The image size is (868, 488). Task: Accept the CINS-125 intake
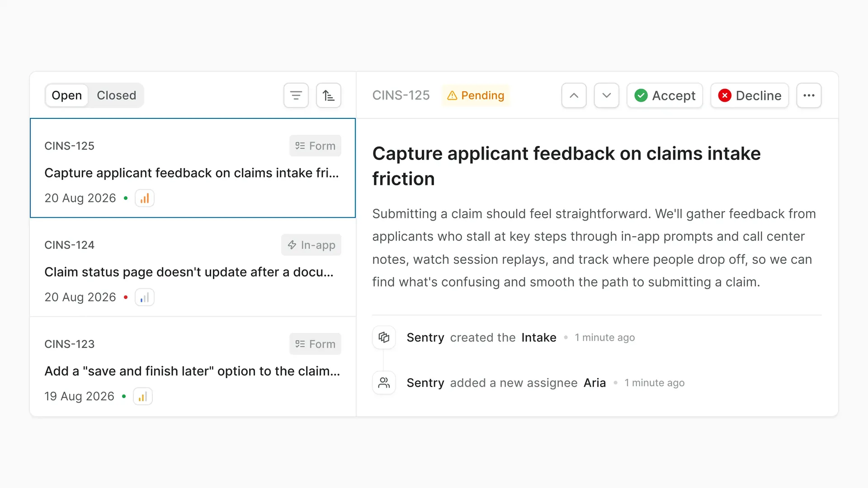[x=665, y=95]
